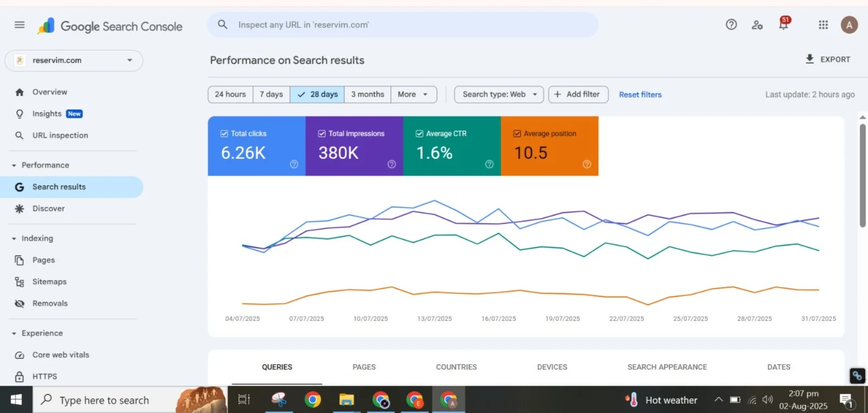Toggle the Total clicks checkbox

point(224,133)
